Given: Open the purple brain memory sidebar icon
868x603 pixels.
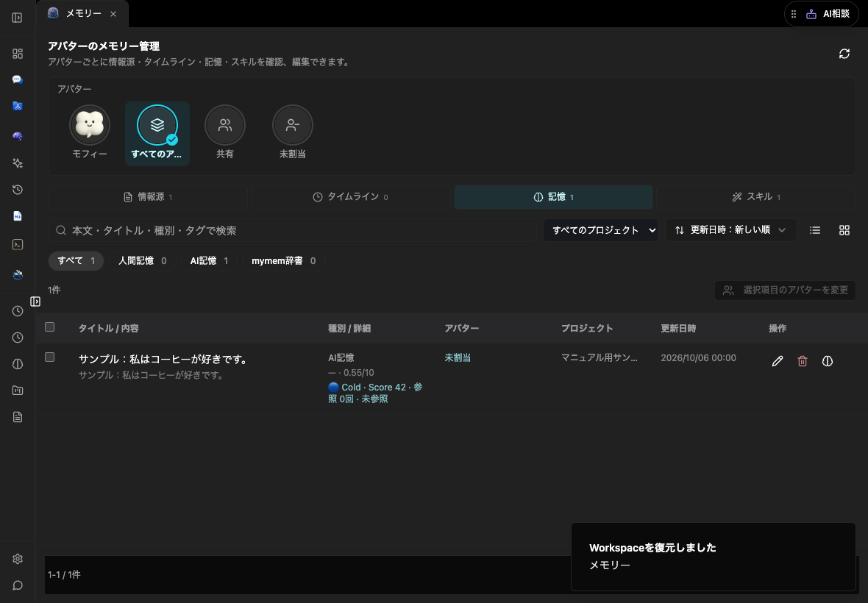Looking at the screenshot, I should (17, 136).
